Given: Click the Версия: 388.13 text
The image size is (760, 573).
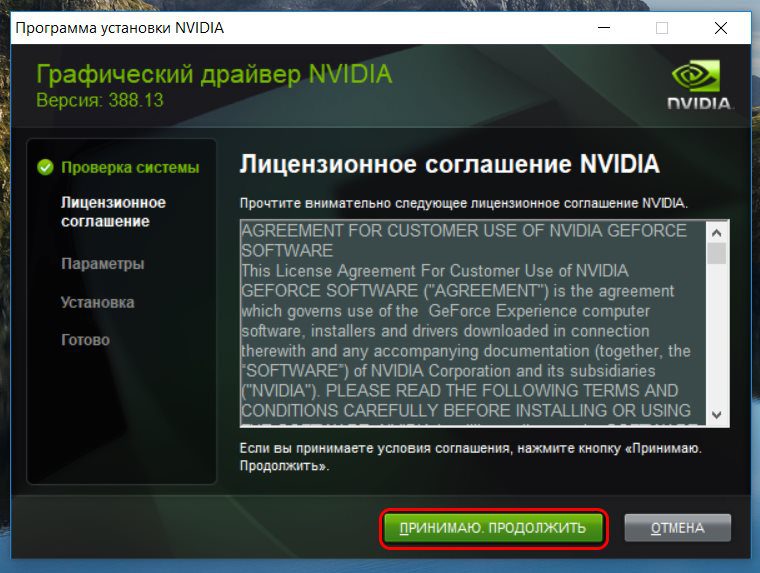Looking at the screenshot, I should pos(100,100).
